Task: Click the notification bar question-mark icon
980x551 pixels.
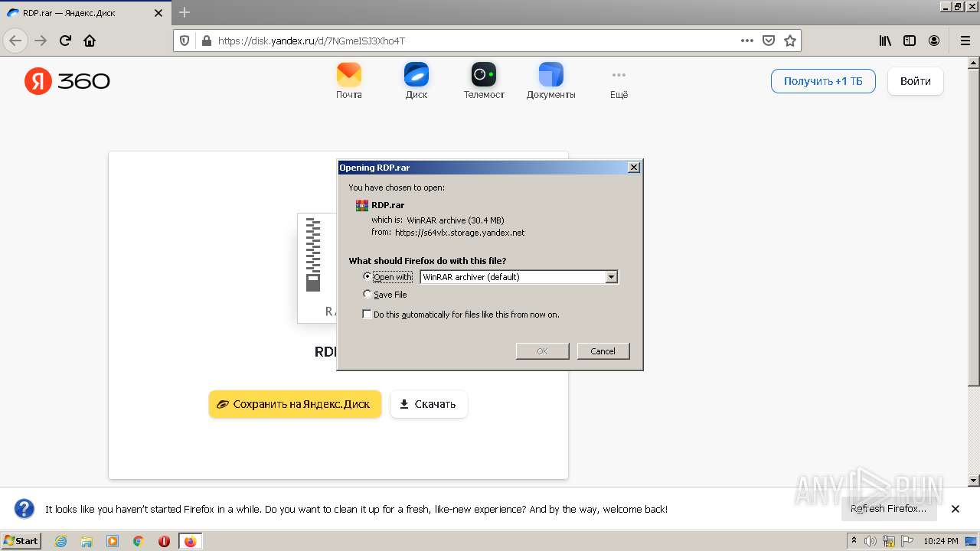Action: [x=24, y=509]
